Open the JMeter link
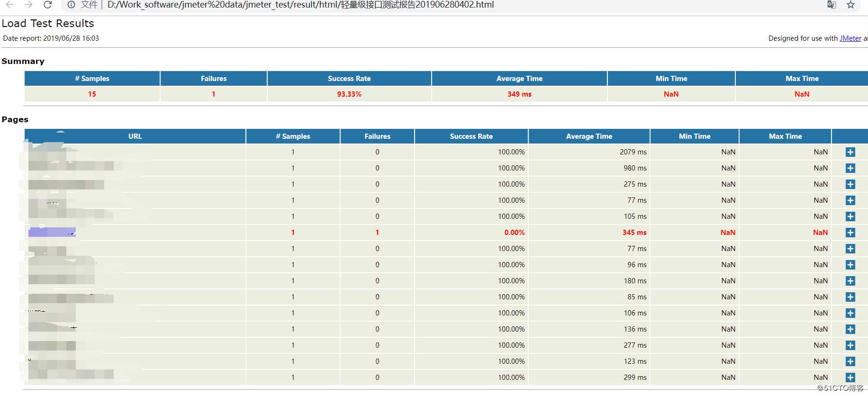868x396 pixels. pos(850,38)
